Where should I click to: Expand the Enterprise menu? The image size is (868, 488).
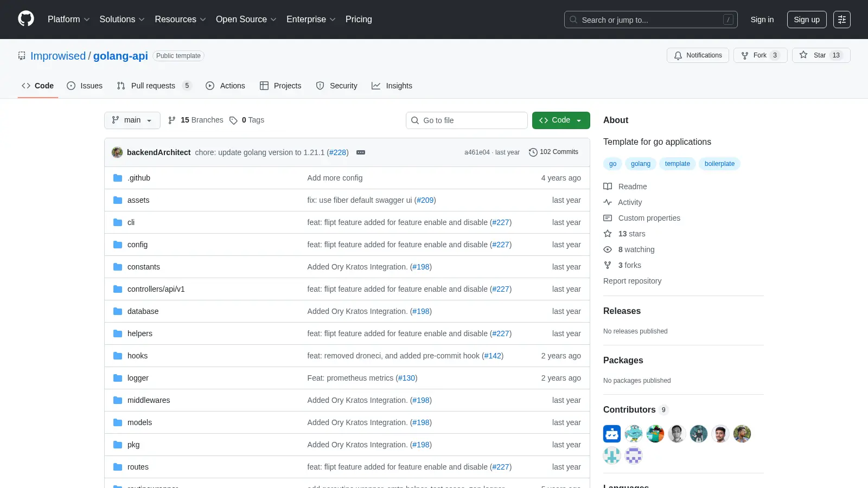click(311, 19)
